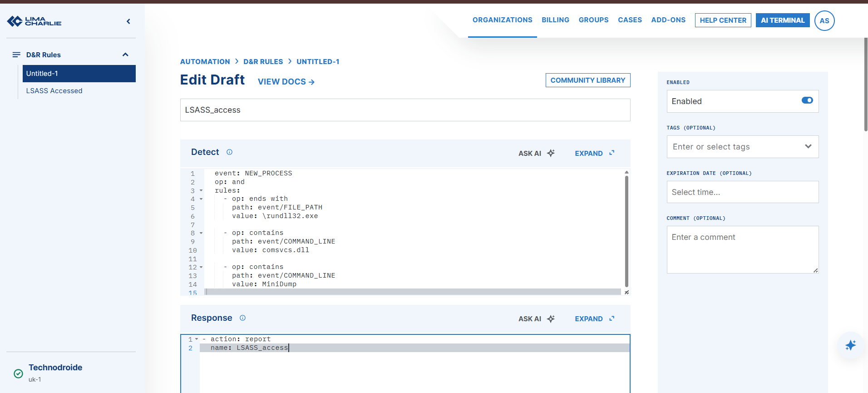Viewport: 868px width, 393px height.
Task: Click the Expiration Date time field
Action: tap(742, 192)
